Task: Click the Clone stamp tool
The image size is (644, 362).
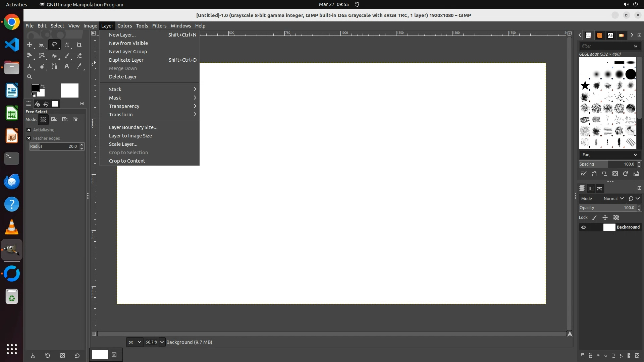Action: [30, 66]
